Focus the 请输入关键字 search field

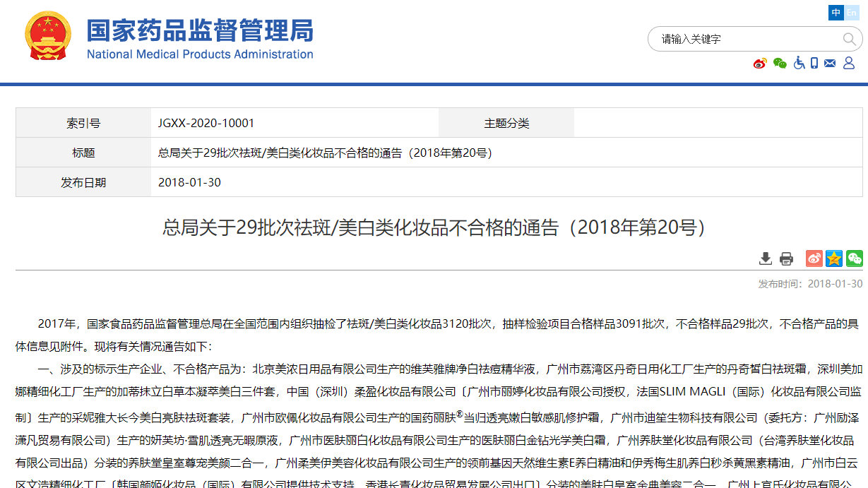point(745,39)
